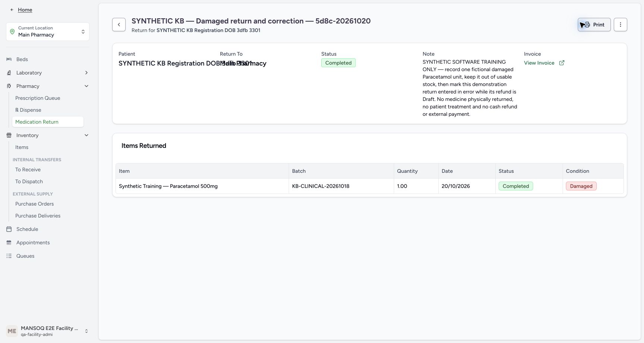Screen dimensions: 644x343
Task: Click the back chevron button beside title
Action: [119, 25]
